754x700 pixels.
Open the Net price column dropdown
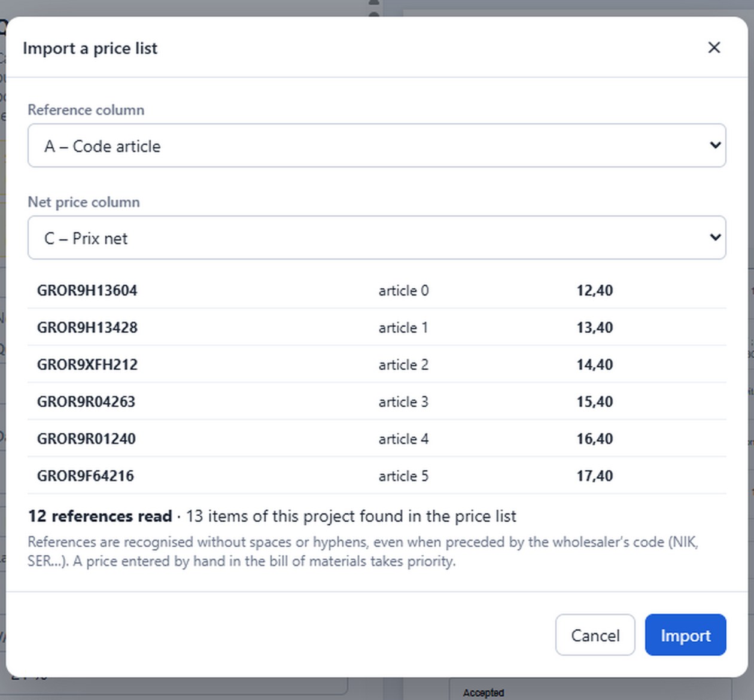(377, 238)
